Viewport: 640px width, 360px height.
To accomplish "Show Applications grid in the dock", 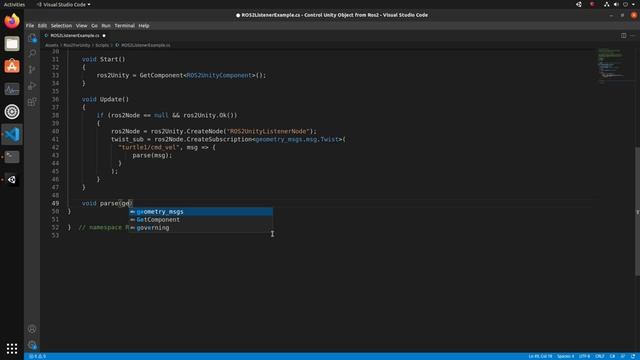I will (x=12, y=348).
